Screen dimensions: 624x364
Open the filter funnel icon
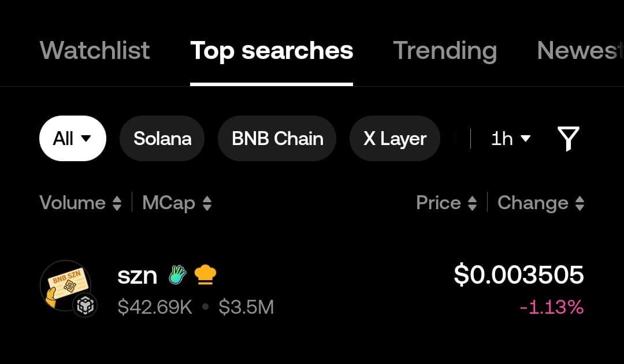coord(568,139)
